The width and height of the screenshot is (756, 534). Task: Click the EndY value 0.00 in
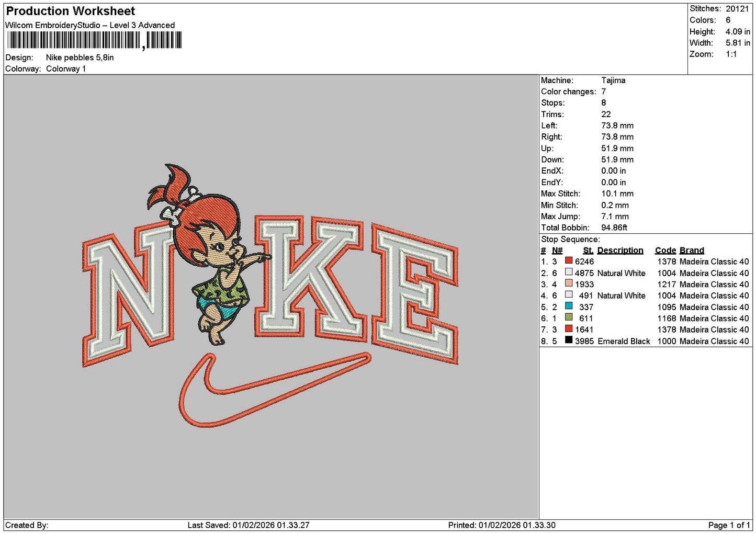pos(614,183)
